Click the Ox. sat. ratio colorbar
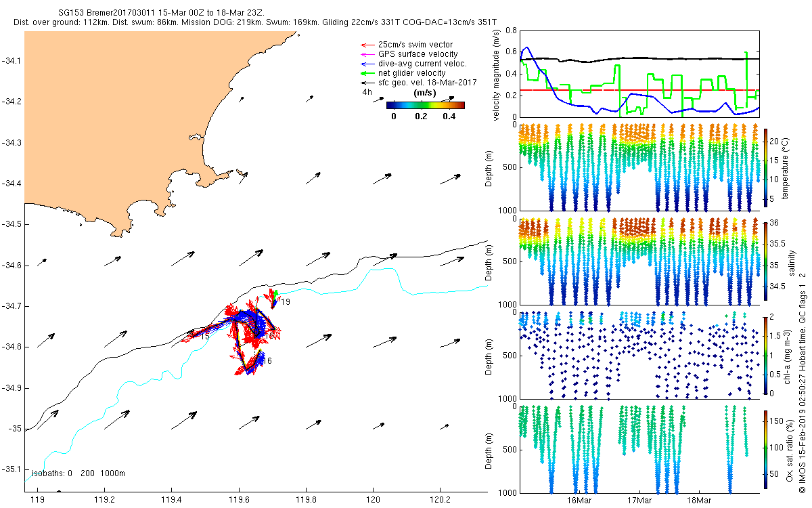Screen dimensions: 812x508 [x=766, y=448]
